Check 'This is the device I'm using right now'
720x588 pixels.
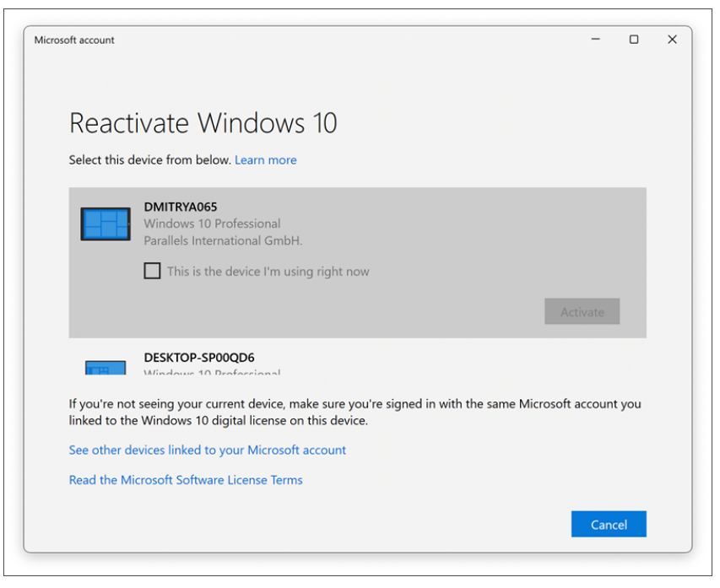click(x=152, y=271)
